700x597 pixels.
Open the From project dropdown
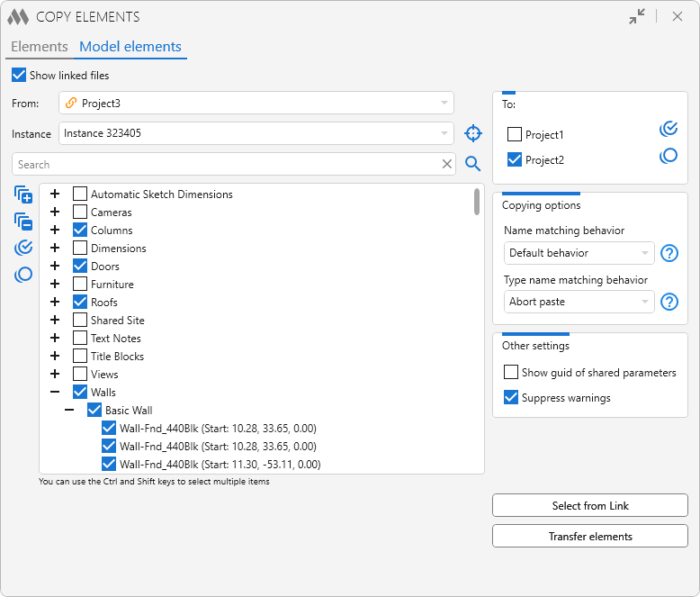click(x=256, y=104)
